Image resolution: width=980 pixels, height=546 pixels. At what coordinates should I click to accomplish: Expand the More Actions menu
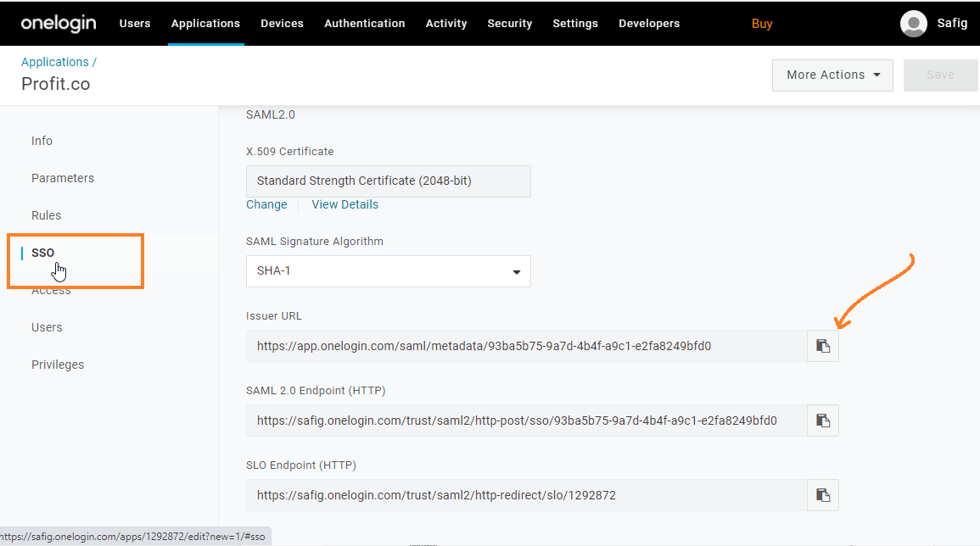pyautogui.click(x=832, y=75)
